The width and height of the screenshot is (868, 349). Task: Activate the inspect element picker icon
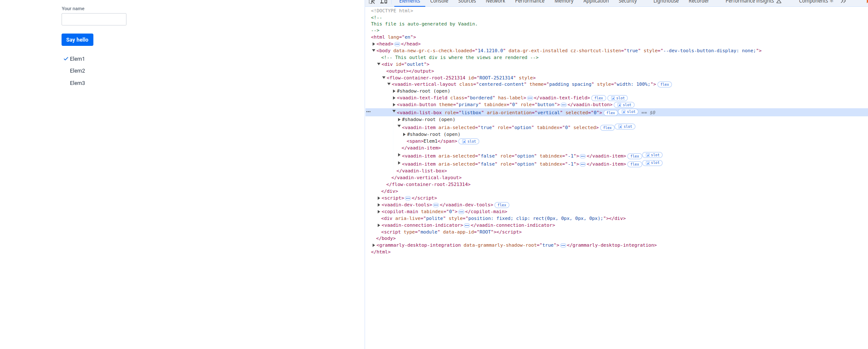click(372, 2)
